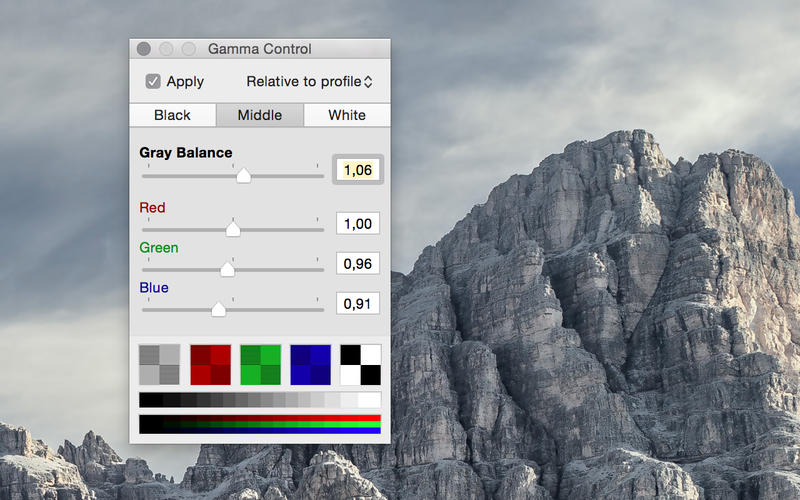Click the Red value field

coord(357,224)
